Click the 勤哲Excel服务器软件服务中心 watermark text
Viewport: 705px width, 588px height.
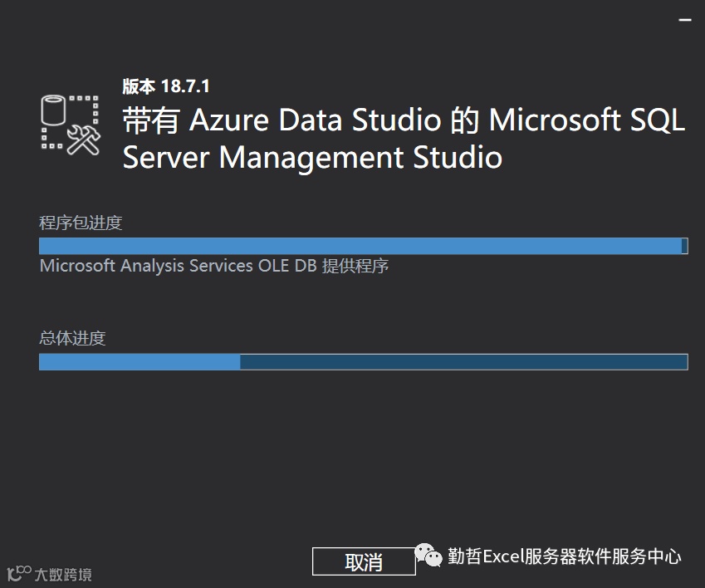pyautogui.click(x=565, y=556)
